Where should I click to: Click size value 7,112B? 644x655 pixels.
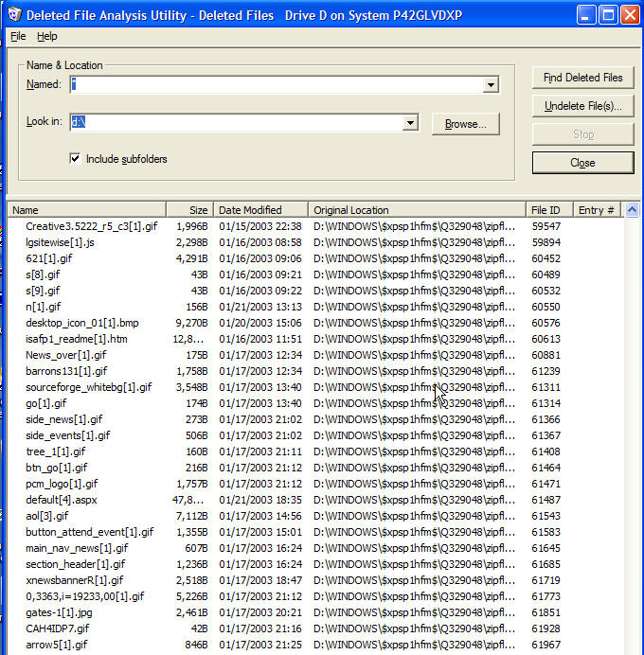pos(191,516)
